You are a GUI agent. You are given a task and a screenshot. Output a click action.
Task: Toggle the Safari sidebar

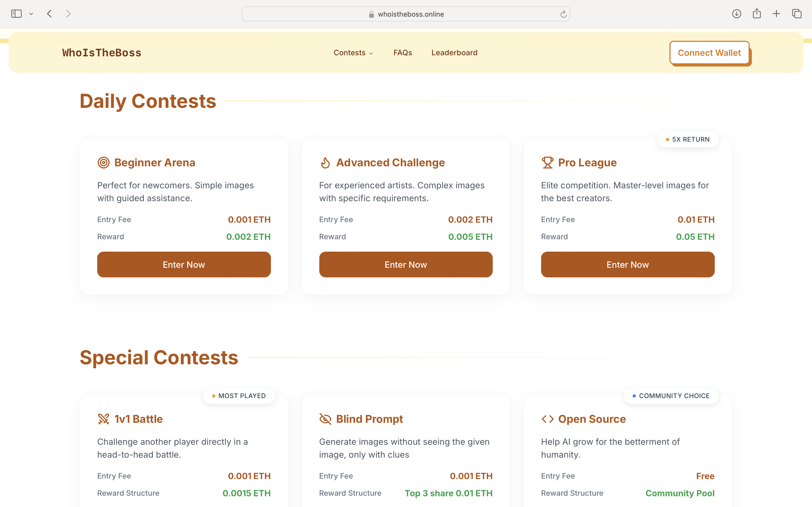click(16, 14)
